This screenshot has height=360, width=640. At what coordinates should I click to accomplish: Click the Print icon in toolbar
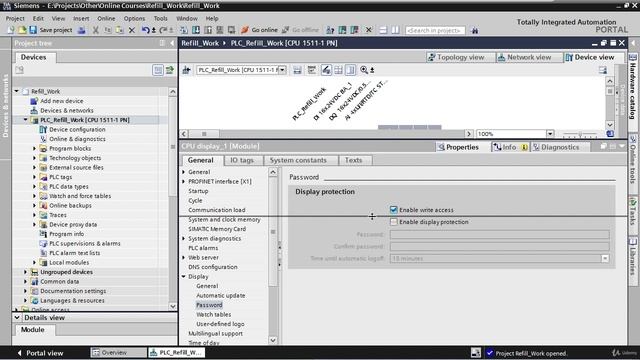tap(82, 30)
